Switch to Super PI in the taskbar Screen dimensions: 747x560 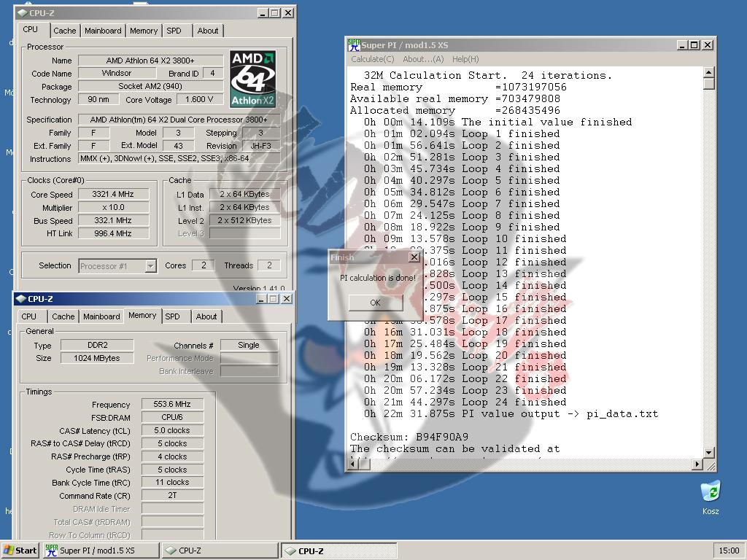[101, 551]
